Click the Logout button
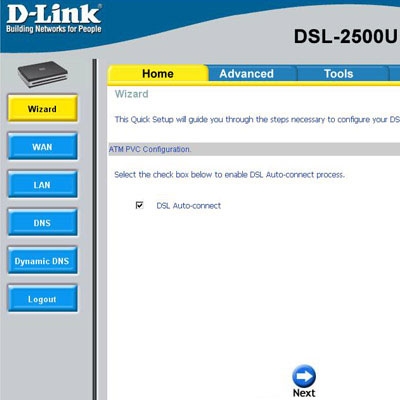 42,299
